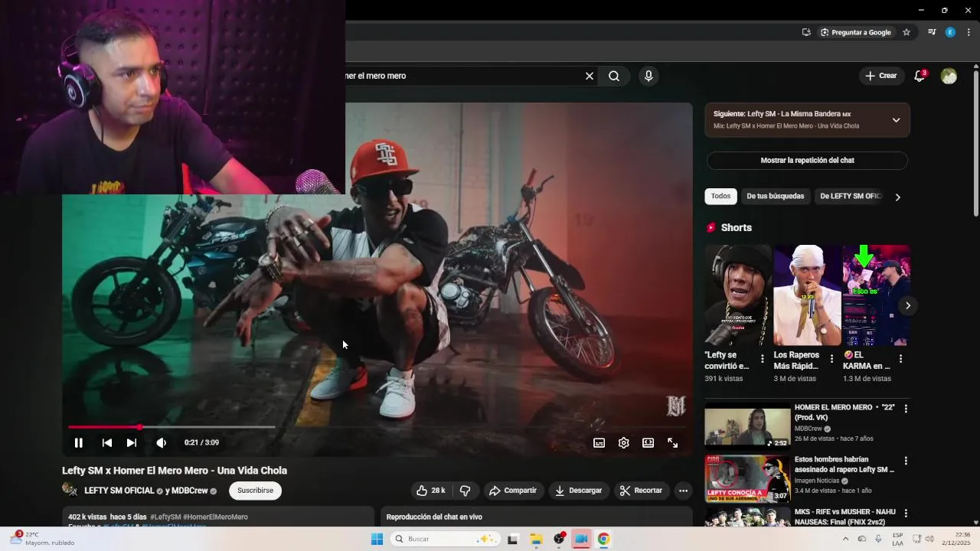Pause the video with the pause button
The image size is (980, 551).
point(78,442)
